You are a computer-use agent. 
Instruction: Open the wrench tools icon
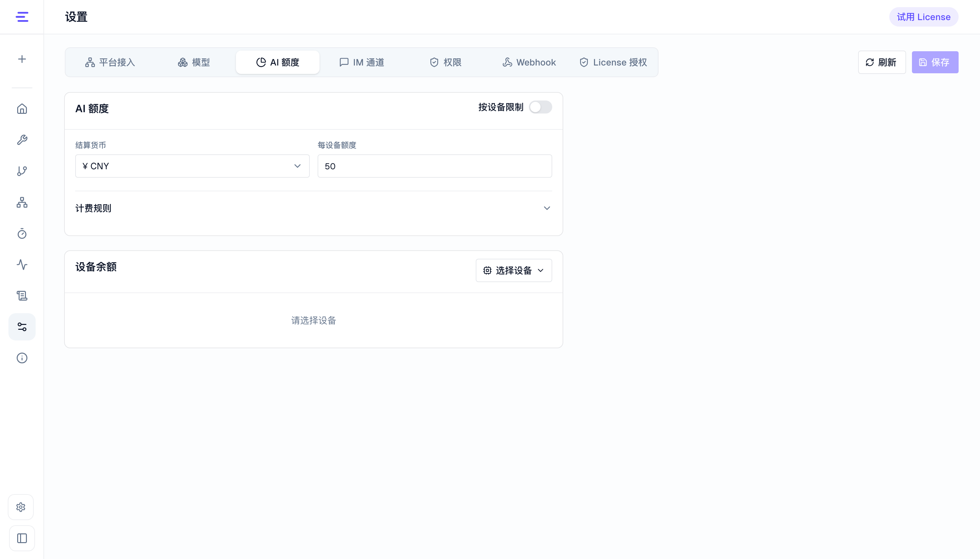[x=22, y=140]
